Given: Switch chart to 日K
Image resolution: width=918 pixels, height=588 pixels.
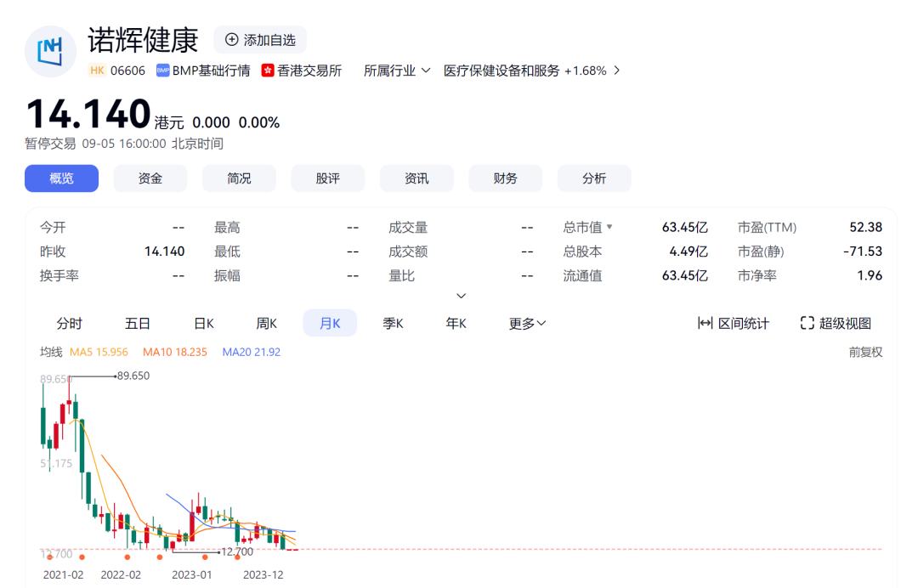Looking at the screenshot, I should coord(204,324).
